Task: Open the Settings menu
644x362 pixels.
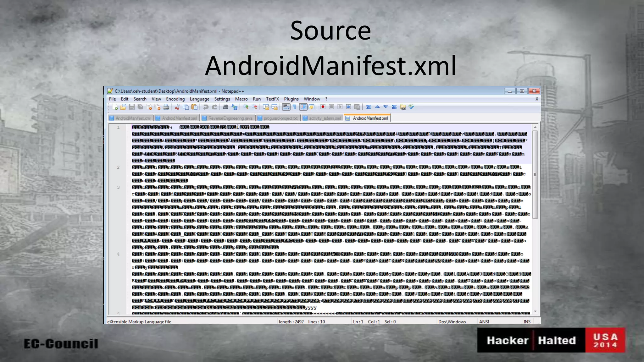Action: coord(222,99)
